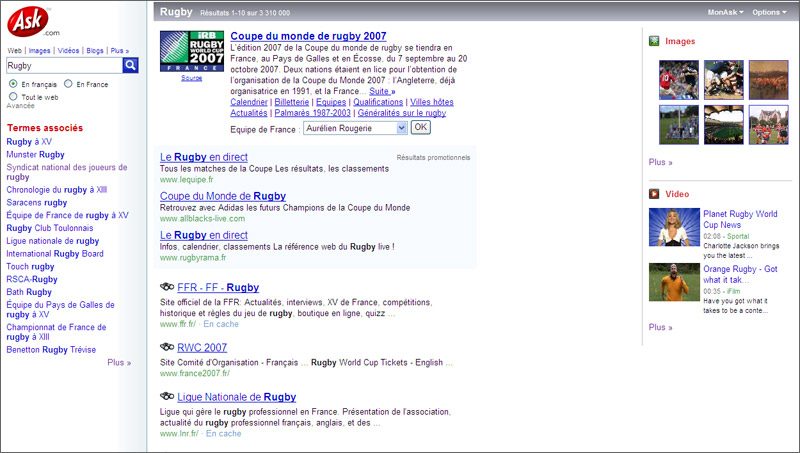The width and height of the screenshot is (800, 453).
Task: Select the "En français" radio button
Action: [12, 85]
